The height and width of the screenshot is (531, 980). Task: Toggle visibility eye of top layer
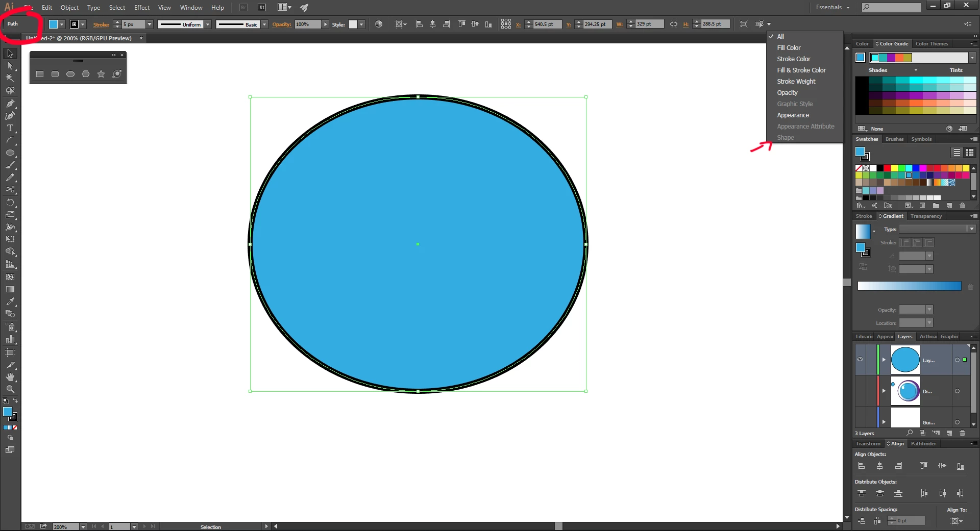click(860, 360)
